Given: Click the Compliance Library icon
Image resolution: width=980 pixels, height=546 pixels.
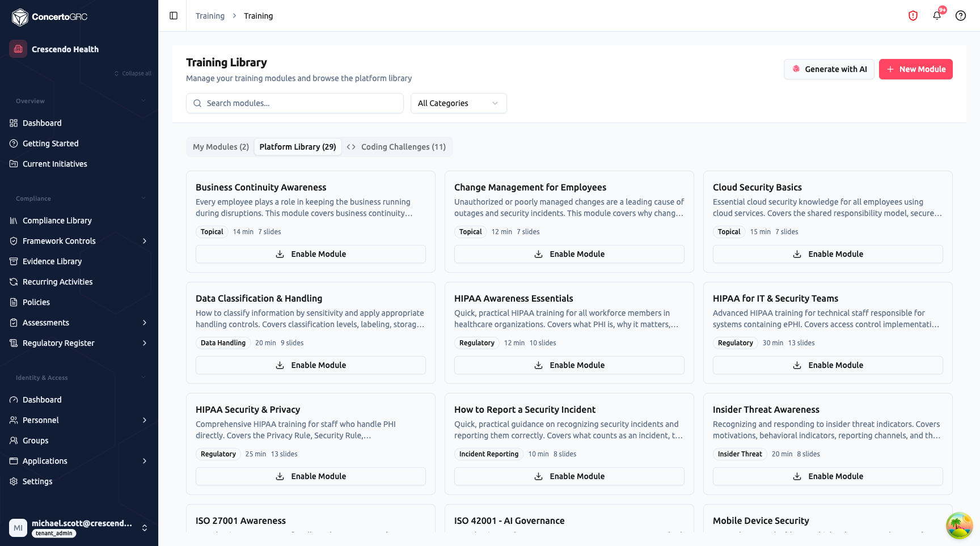Looking at the screenshot, I should click(14, 221).
